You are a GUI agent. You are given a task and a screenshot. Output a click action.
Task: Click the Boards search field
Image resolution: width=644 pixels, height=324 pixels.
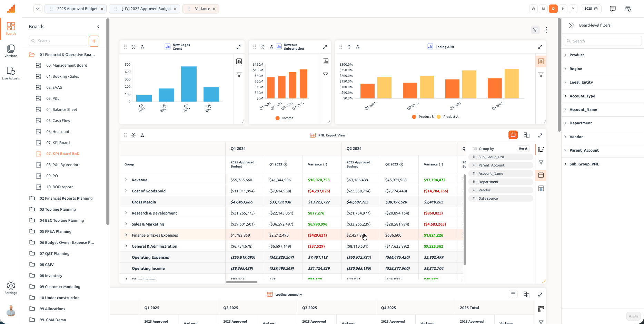[58, 41]
